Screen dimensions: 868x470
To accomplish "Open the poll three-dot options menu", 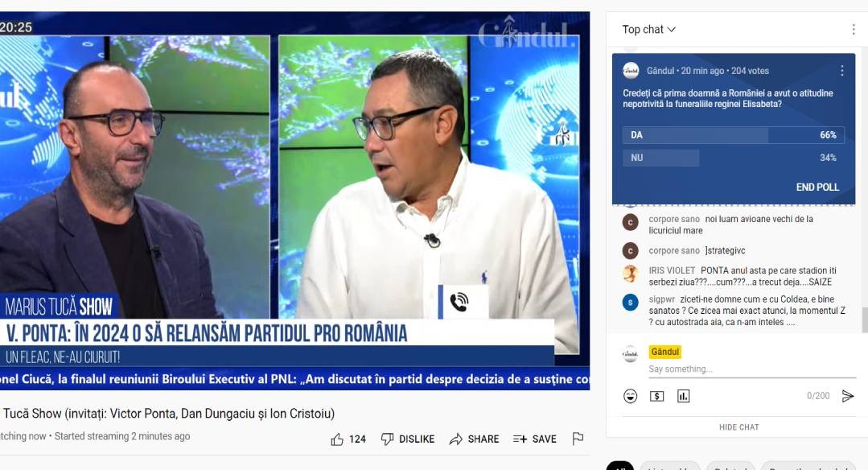I will (x=842, y=70).
